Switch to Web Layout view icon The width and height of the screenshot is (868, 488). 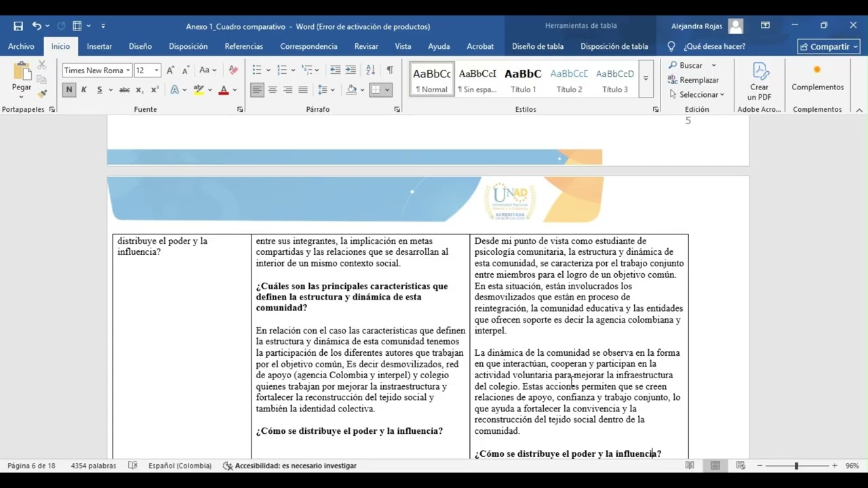[741, 466]
